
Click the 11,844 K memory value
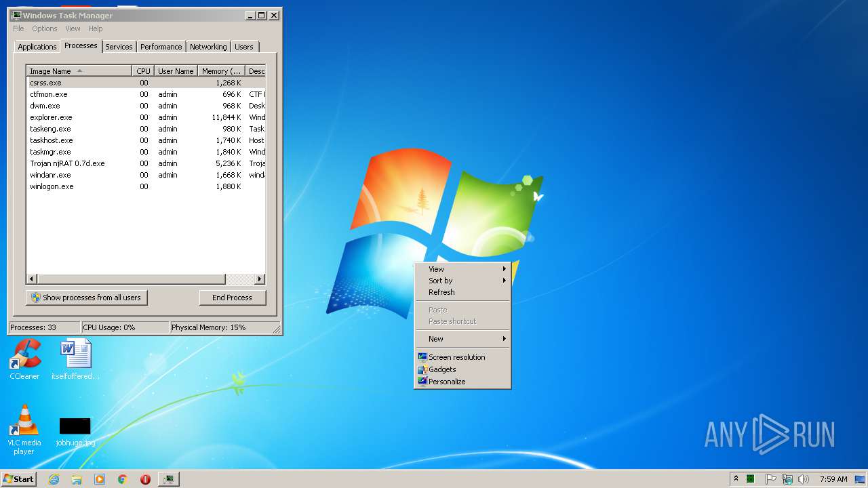(226, 117)
